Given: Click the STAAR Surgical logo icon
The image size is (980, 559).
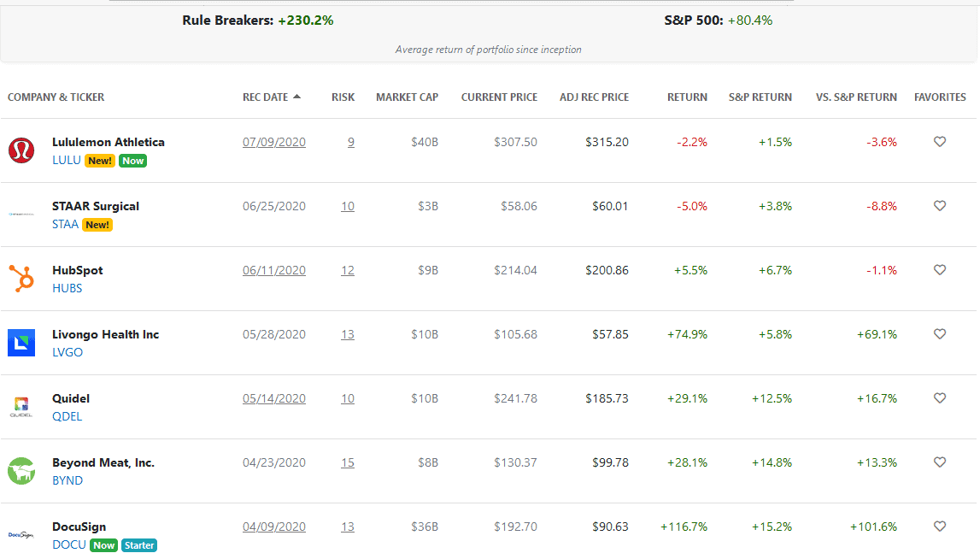Looking at the screenshot, I should tap(21, 215).
